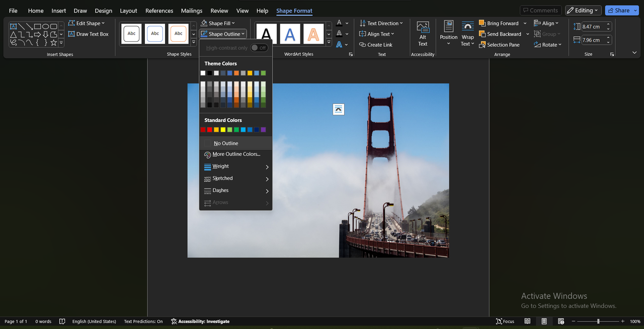Open the Mailings ribbon tab

click(x=191, y=11)
